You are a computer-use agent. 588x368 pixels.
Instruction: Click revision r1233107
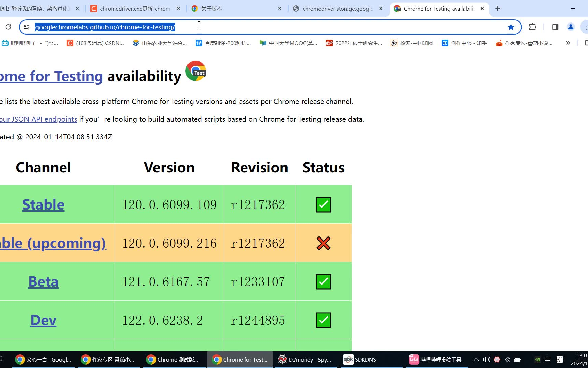pyautogui.click(x=258, y=281)
